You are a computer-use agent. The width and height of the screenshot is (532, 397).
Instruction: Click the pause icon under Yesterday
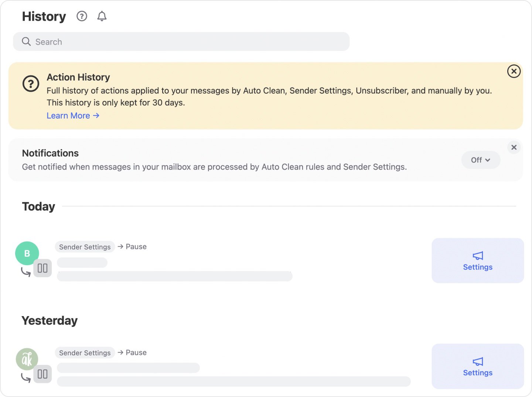[x=42, y=374]
